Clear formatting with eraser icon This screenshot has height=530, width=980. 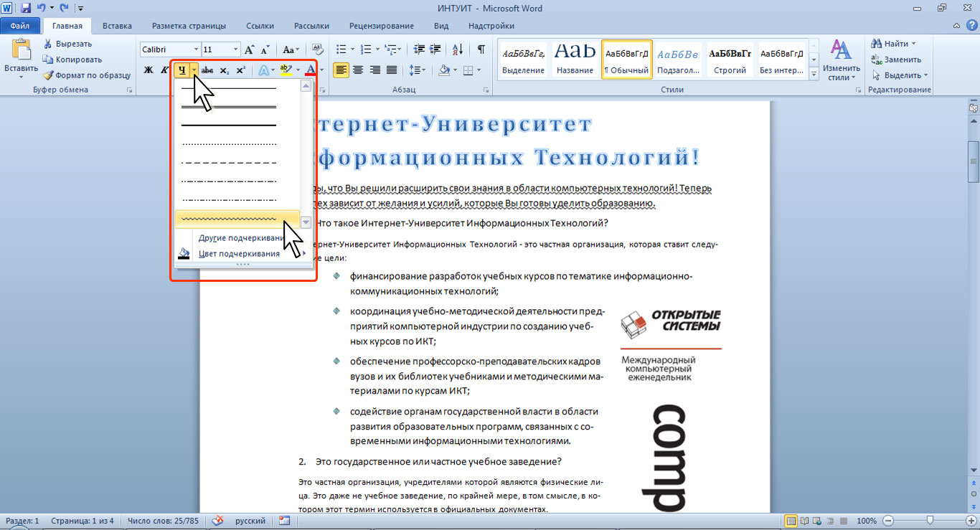click(x=318, y=49)
